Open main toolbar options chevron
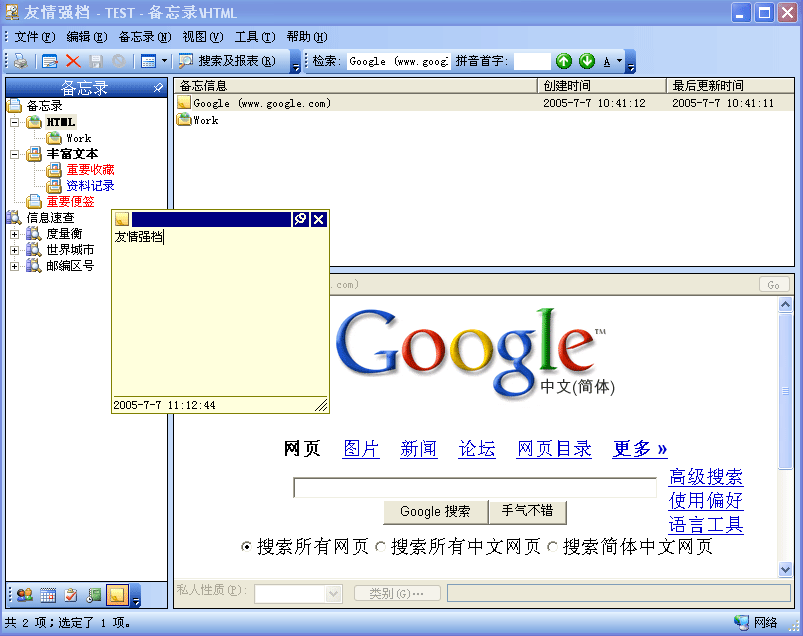Viewport: 803px width, 636px height. point(295,61)
